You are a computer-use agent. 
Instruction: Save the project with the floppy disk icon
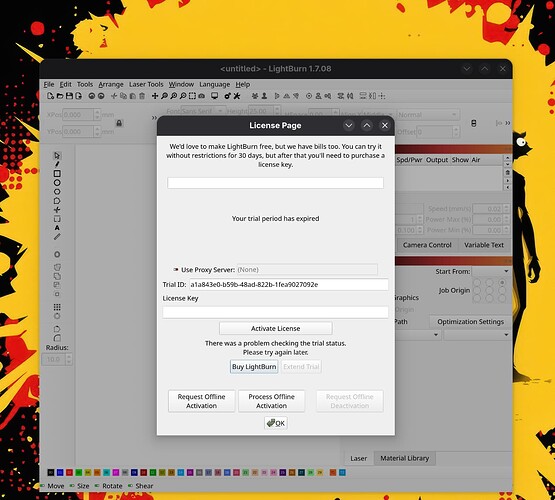(x=69, y=96)
